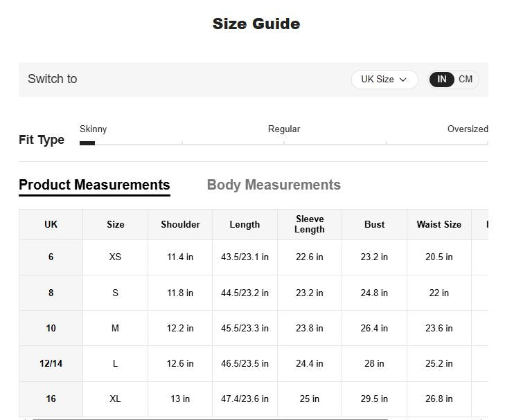Open the UK Size dropdown
The image size is (505, 420).
tap(384, 80)
